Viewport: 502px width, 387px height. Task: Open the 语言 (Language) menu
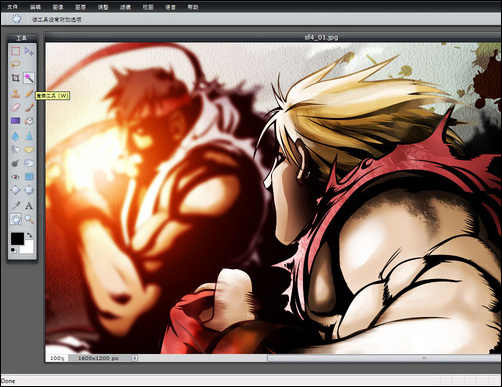pyautogui.click(x=170, y=7)
